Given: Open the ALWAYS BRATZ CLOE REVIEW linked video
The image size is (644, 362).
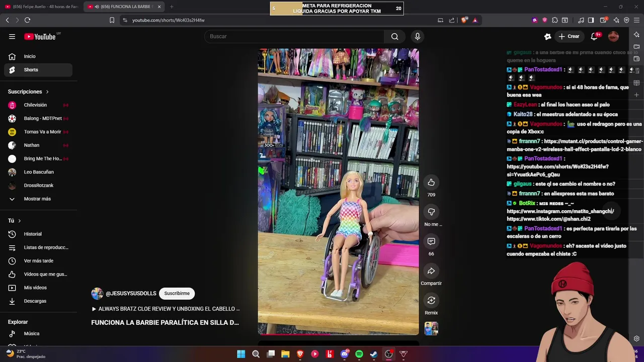Looking at the screenshot, I should tap(166, 309).
